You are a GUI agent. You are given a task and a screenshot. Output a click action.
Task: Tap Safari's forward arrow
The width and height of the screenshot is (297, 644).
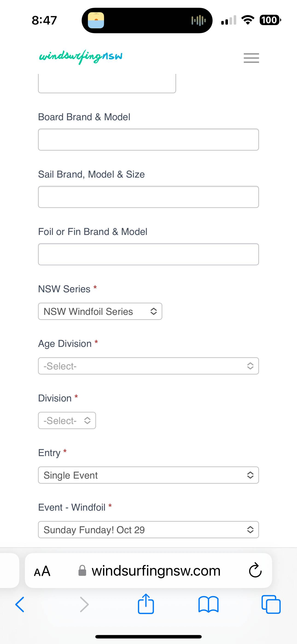click(x=84, y=605)
